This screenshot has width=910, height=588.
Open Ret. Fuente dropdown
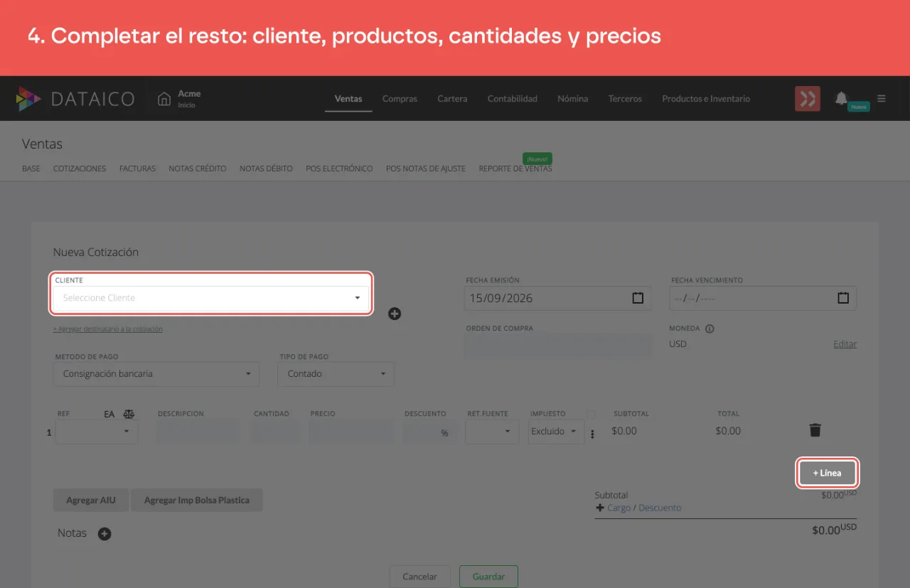492,432
